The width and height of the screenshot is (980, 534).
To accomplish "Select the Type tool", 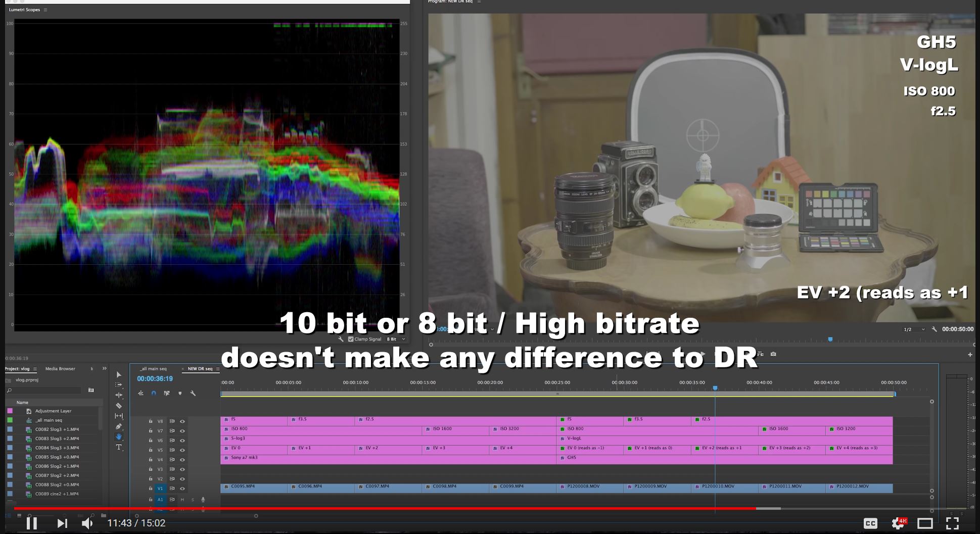I will pos(119,447).
